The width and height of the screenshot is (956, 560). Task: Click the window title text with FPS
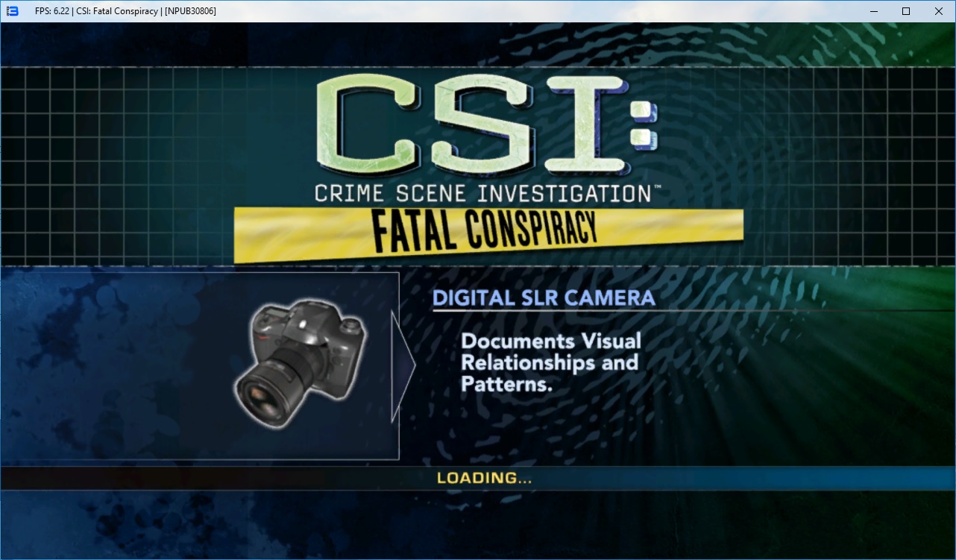pos(125,11)
